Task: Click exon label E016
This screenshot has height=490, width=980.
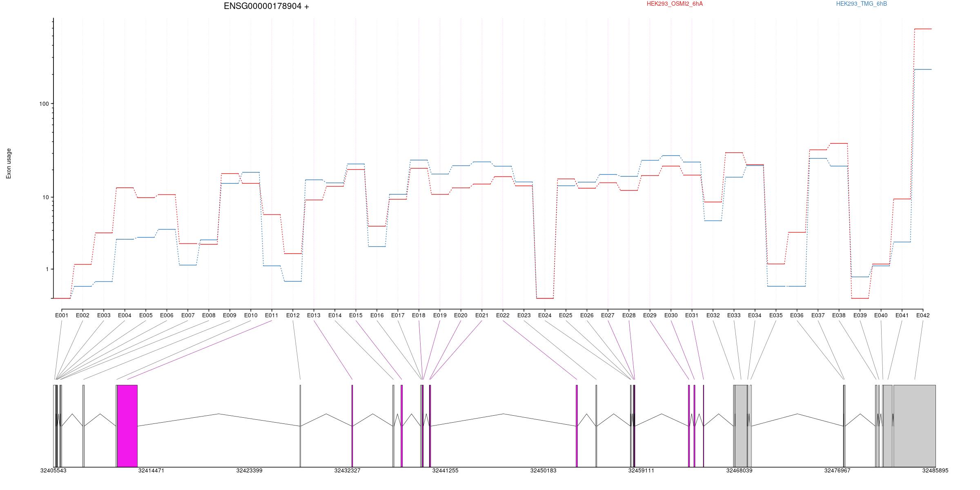Action: [x=377, y=315]
